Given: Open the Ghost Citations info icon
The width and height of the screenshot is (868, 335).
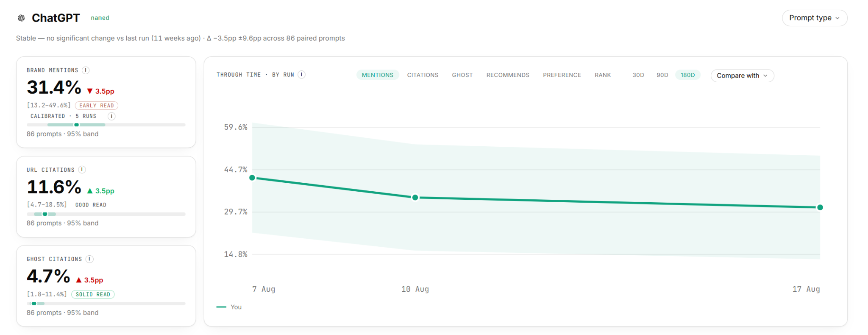Looking at the screenshot, I should click(89, 259).
